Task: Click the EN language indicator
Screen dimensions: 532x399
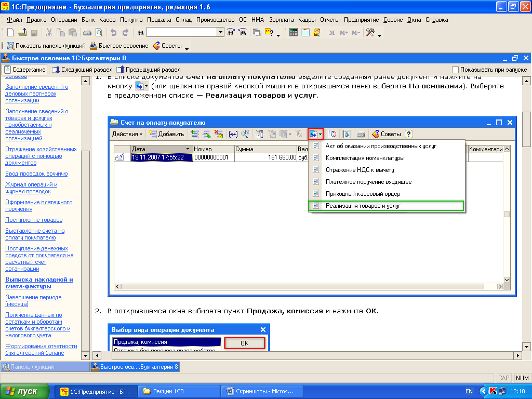Action: 469,392
